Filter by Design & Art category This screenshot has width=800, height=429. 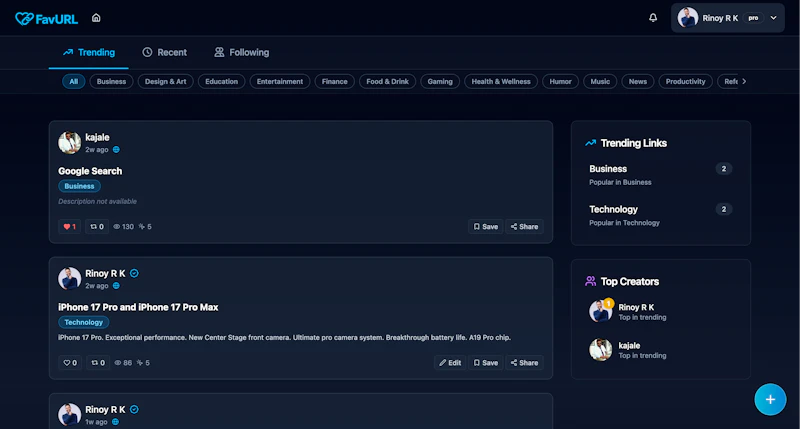165,82
